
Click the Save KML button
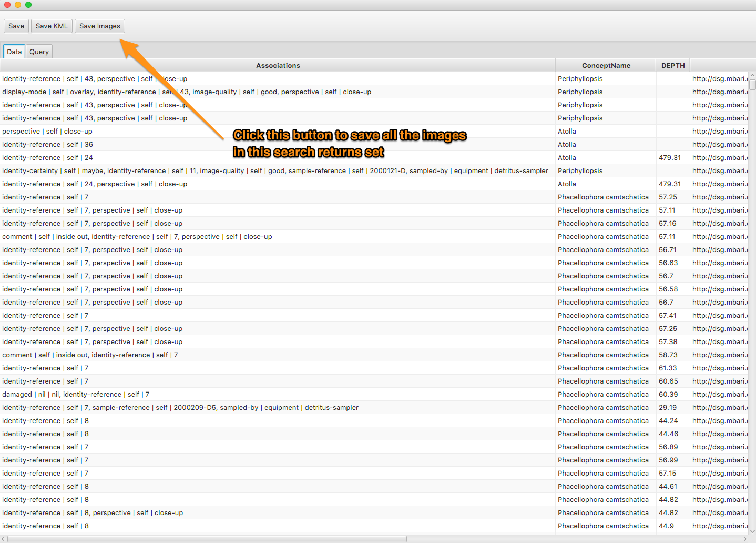(52, 26)
